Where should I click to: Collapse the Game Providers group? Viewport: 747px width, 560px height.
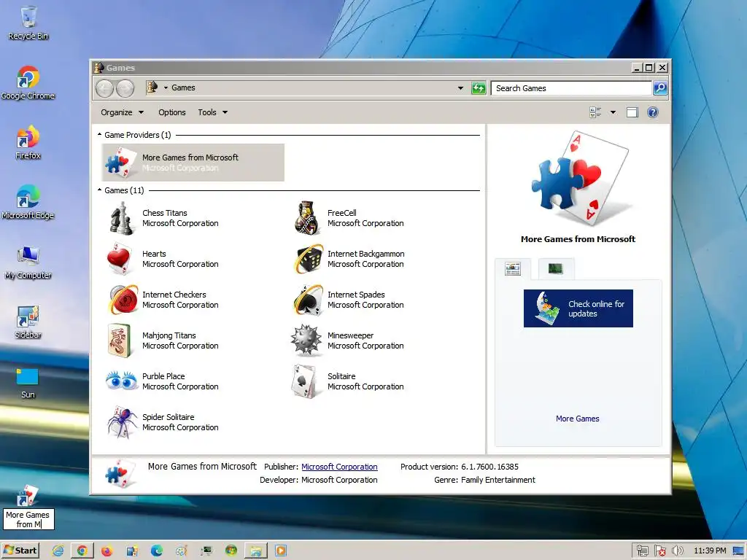pyautogui.click(x=99, y=135)
